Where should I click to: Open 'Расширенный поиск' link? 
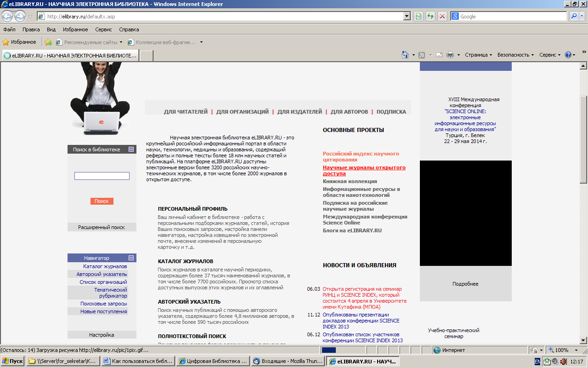(102, 227)
